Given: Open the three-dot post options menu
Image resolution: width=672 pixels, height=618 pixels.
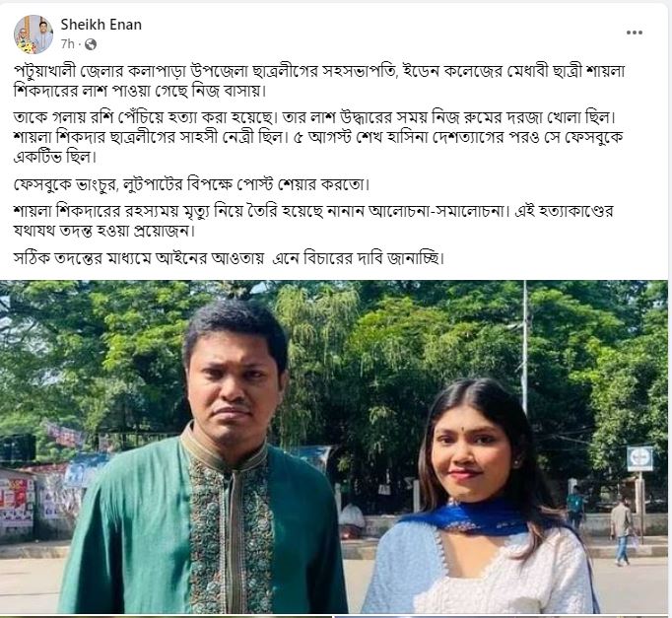Looking at the screenshot, I should pos(634,33).
